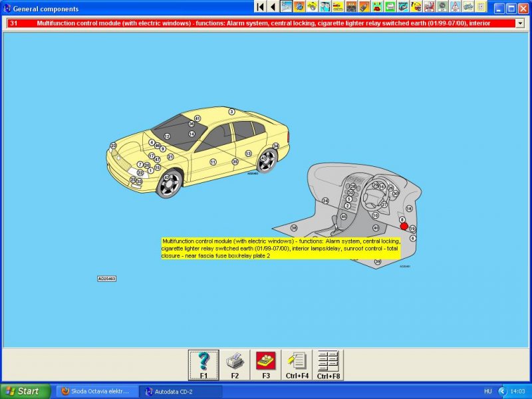The image size is (532, 399).
Task: Go to previous page toolbar arrow
Action: tap(273, 7)
